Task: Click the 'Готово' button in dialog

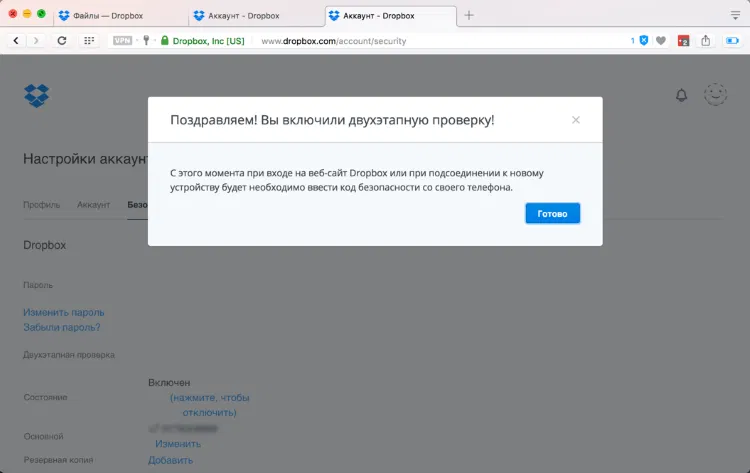Action: 552,213
